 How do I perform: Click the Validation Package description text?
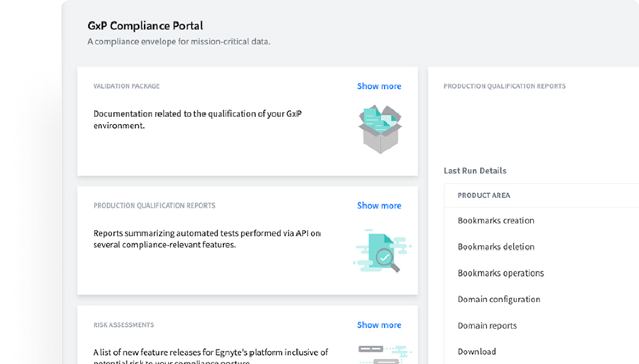[x=197, y=120]
